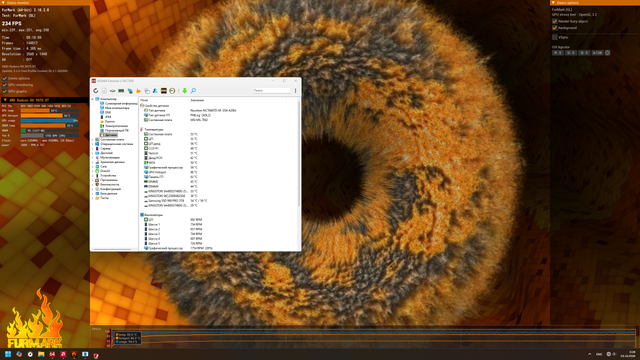This screenshot has height=360, width=640.
Task: Expand the Тесты tree node
Action: (x=93, y=198)
